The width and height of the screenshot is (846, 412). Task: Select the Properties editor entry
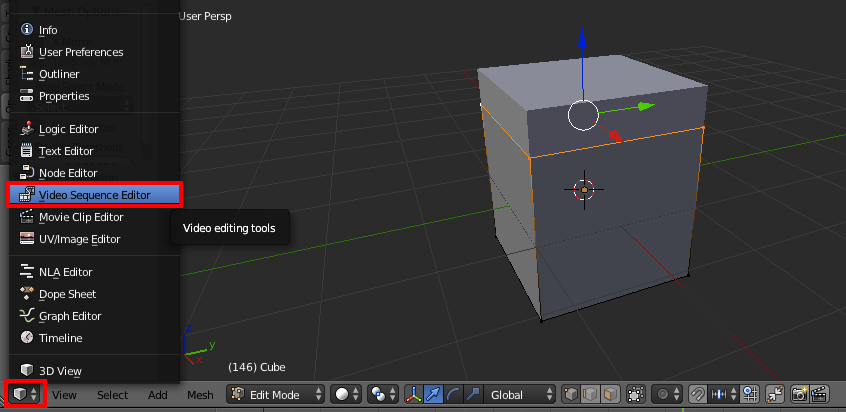click(94, 97)
